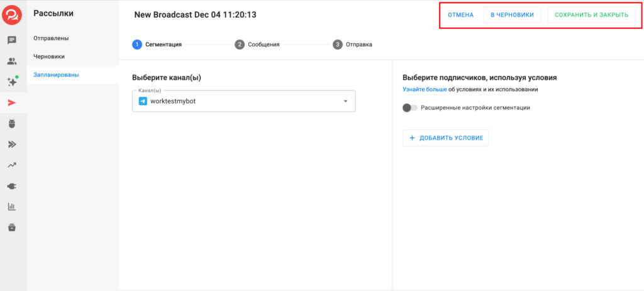The height and width of the screenshot is (291, 644).
Task: Go to step 2 Сообщения
Action: pyautogui.click(x=257, y=45)
